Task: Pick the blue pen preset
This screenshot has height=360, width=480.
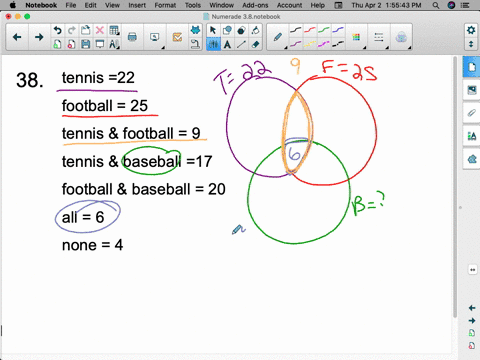Action: pyautogui.click(x=338, y=30)
